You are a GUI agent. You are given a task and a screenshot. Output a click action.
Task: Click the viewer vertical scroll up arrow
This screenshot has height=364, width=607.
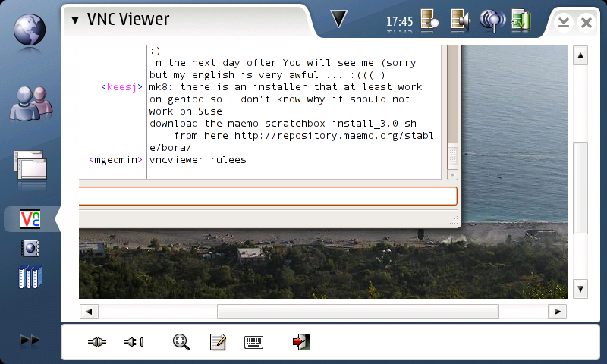pos(580,55)
